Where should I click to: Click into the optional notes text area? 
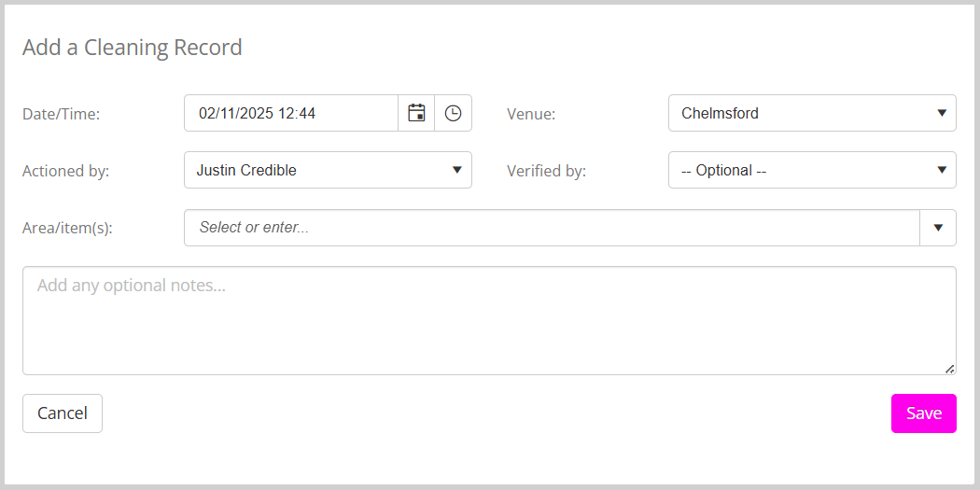pyautogui.click(x=489, y=320)
